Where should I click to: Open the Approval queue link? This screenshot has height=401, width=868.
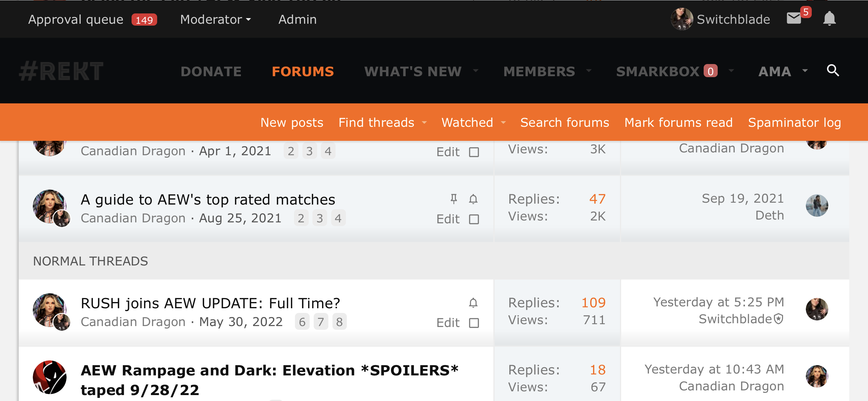pyautogui.click(x=76, y=20)
